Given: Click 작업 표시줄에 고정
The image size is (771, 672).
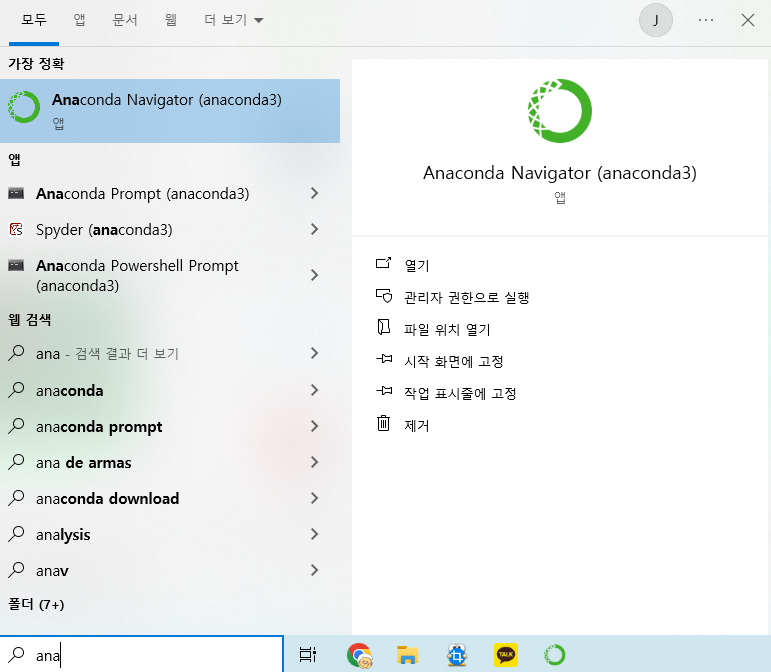Looking at the screenshot, I should [460, 393].
